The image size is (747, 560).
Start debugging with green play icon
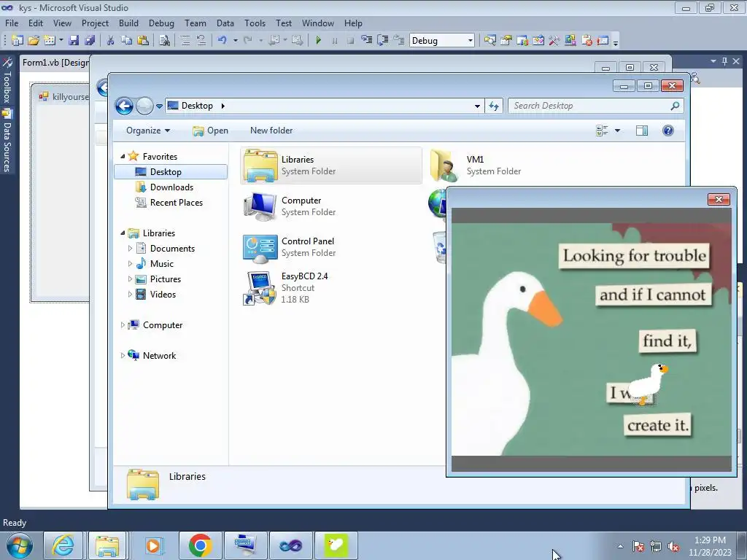[x=318, y=41]
